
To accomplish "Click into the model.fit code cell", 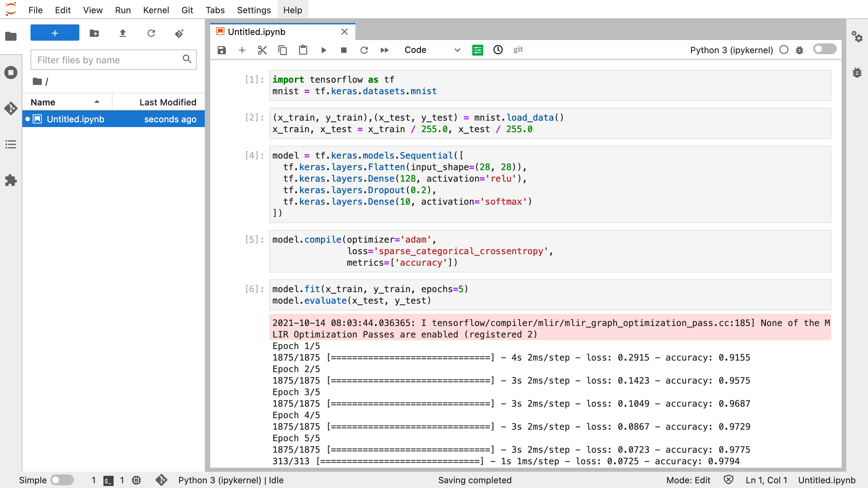I will [550, 295].
